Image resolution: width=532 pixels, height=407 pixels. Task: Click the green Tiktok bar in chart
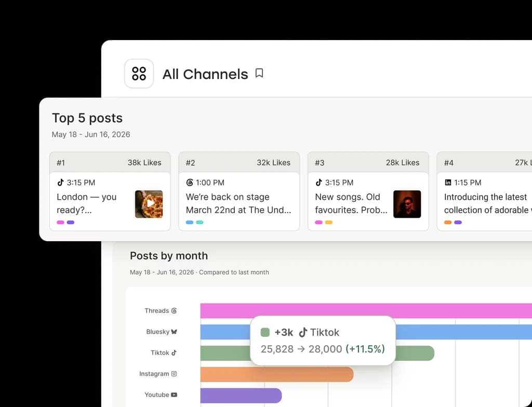tap(415, 353)
